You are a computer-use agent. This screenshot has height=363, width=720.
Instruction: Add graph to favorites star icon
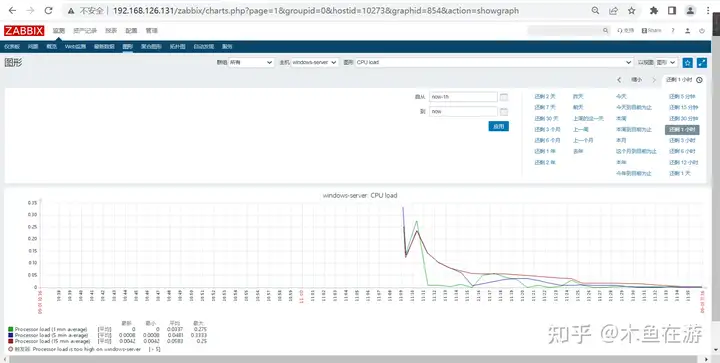coord(687,62)
